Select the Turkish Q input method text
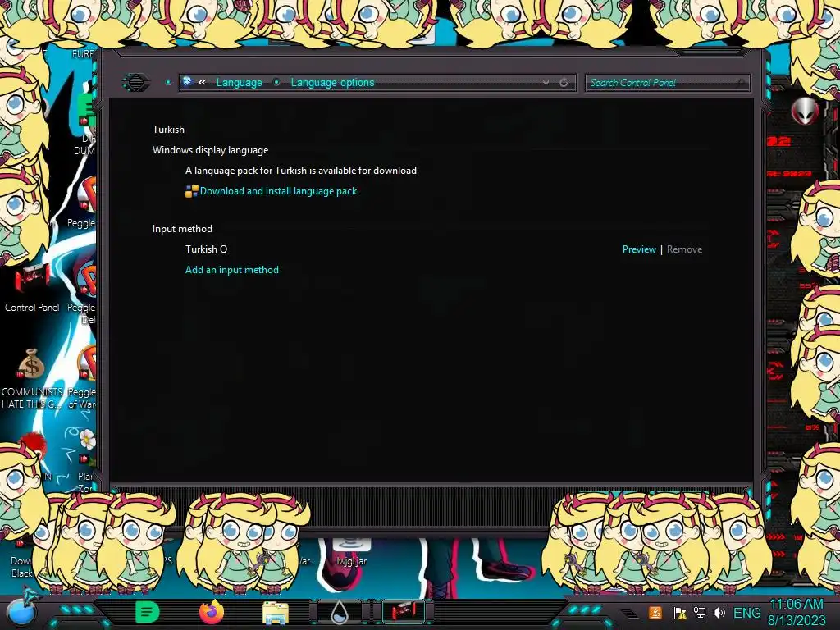840x630 pixels. click(x=206, y=249)
